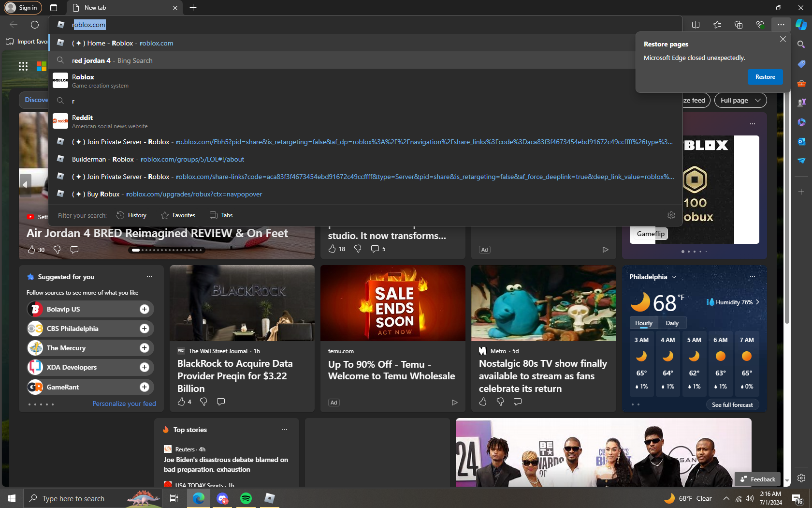812x508 pixels.
Task: Follow The Mercury source
Action: click(x=145, y=348)
